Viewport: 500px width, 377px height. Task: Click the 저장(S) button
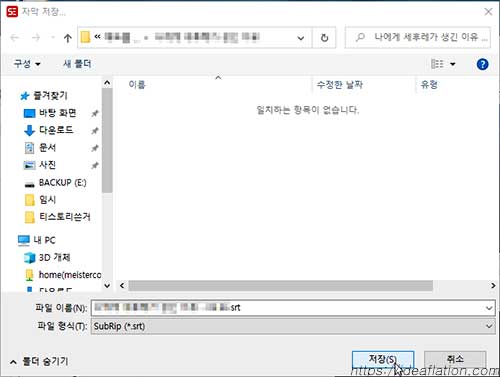(383, 359)
